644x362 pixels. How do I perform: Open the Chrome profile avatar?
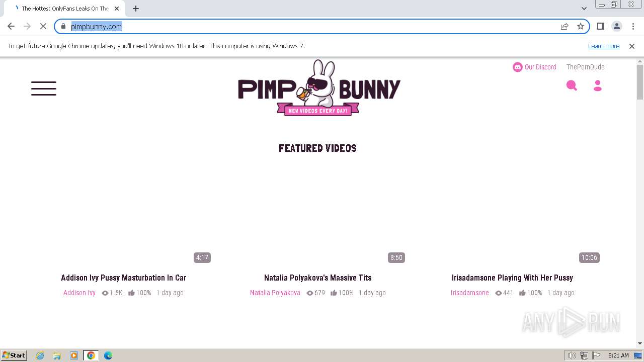[617, 26]
